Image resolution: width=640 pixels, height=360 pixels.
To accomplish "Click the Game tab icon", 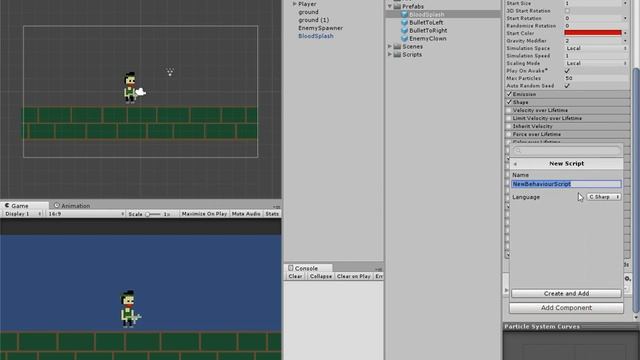I will tap(7, 205).
